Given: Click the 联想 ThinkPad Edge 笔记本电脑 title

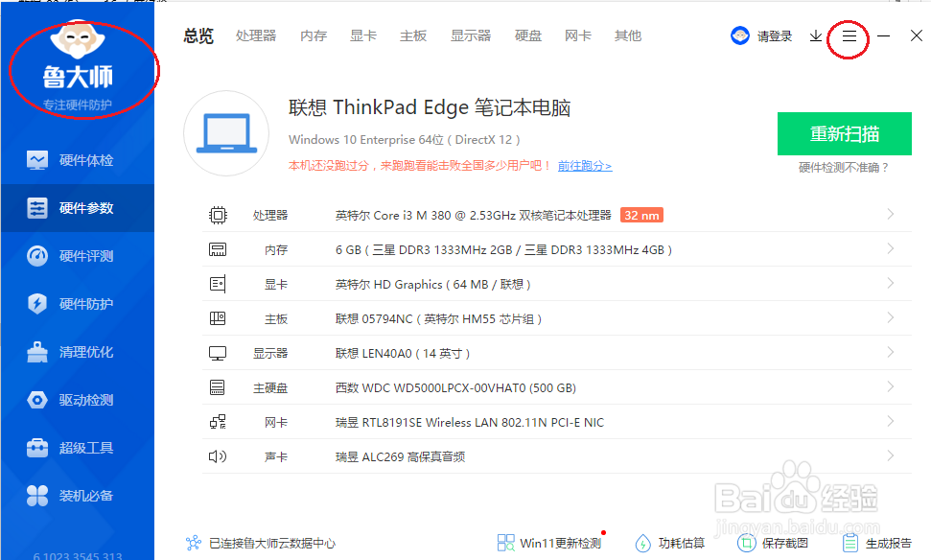Looking at the screenshot, I should [430, 107].
